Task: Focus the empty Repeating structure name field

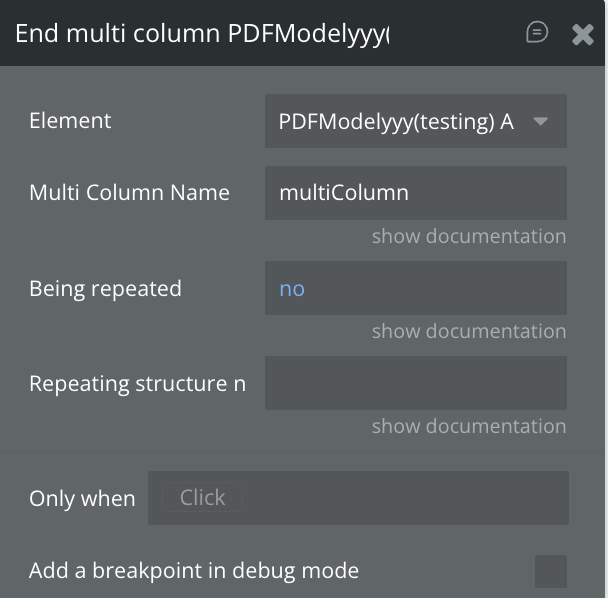Action: point(415,383)
